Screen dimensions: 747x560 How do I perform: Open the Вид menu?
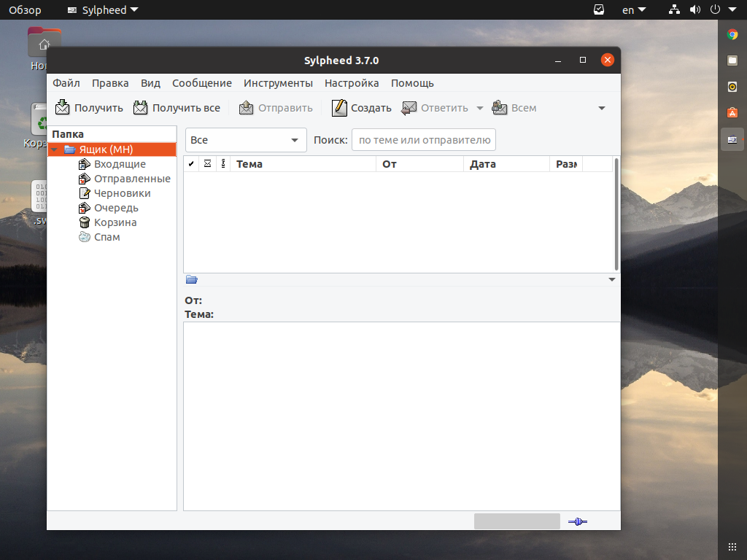[x=150, y=83]
